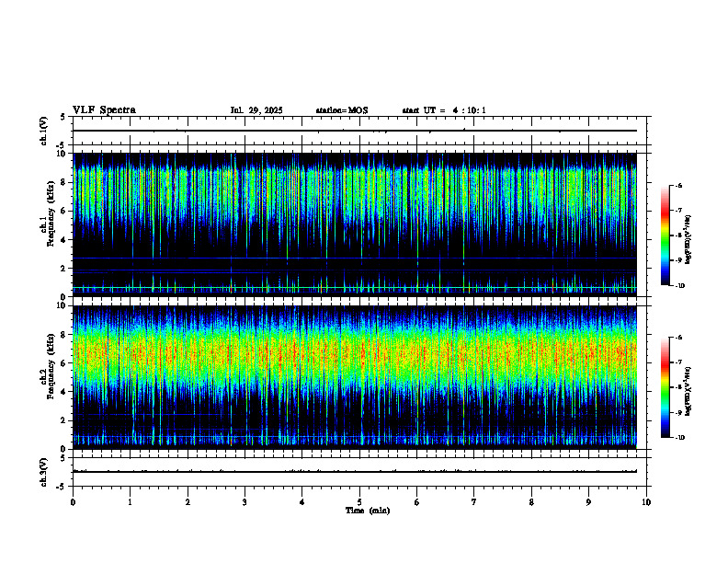
Task: Click the "-8" label on ch.1 color scale
Action: click(x=678, y=236)
